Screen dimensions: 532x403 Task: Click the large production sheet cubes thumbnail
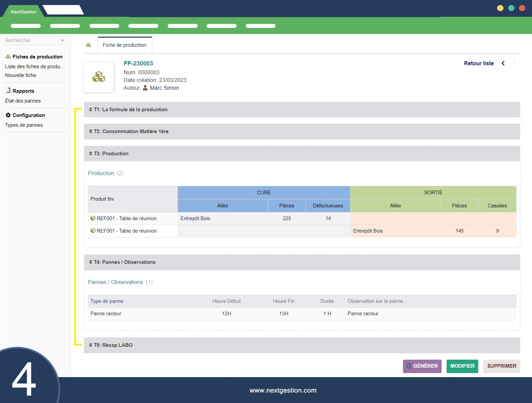coord(99,77)
